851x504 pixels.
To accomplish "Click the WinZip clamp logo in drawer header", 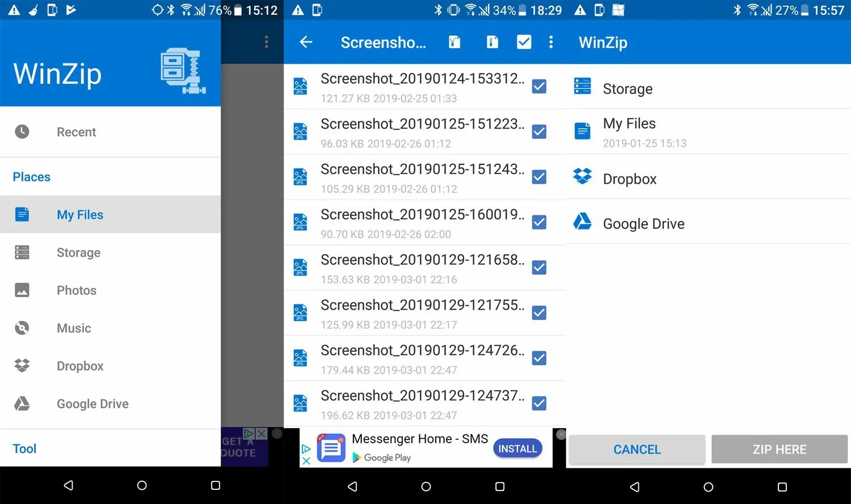I will click(183, 71).
